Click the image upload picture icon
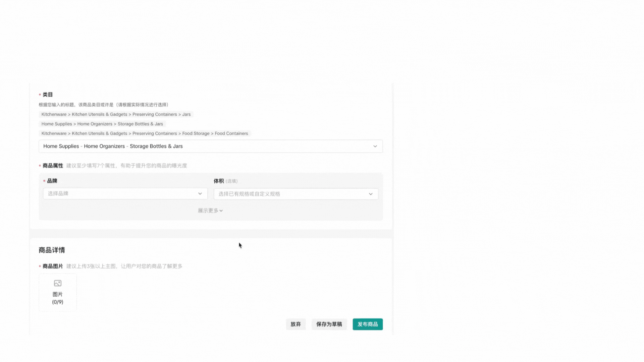Viewport: 644px width, 362px height. (58, 283)
